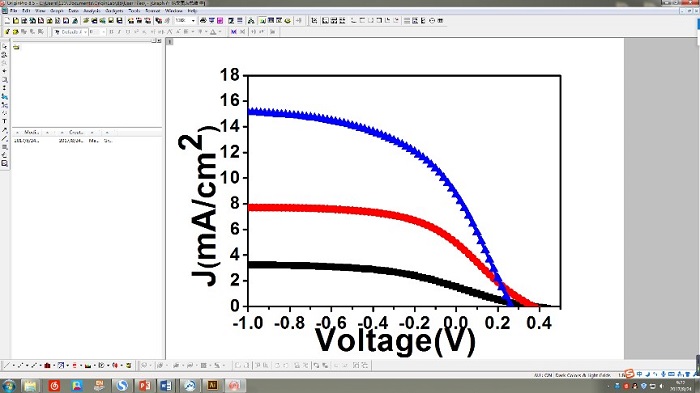700x393 pixels.
Task: Toggle Superscript formatting
Action: (136, 32)
